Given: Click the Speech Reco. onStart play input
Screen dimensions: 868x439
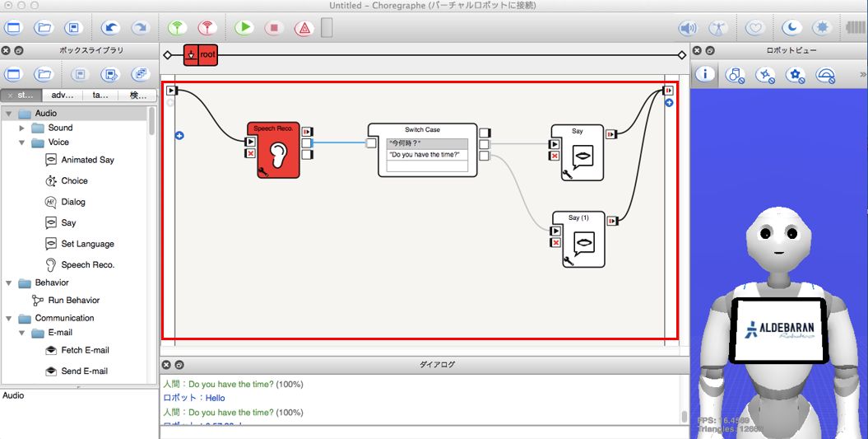Looking at the screenshot, I should pyautogui.click(x=250, y=142).
